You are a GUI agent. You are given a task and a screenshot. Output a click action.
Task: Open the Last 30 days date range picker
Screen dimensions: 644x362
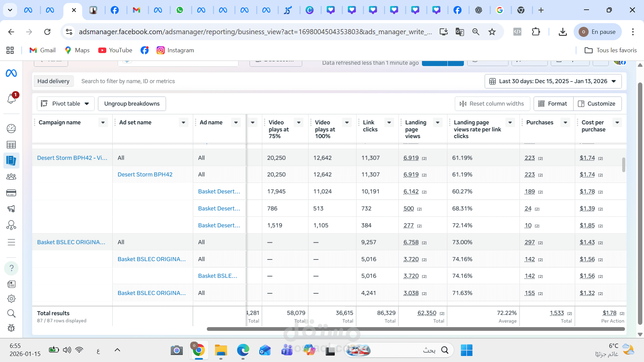click(553, 81)
